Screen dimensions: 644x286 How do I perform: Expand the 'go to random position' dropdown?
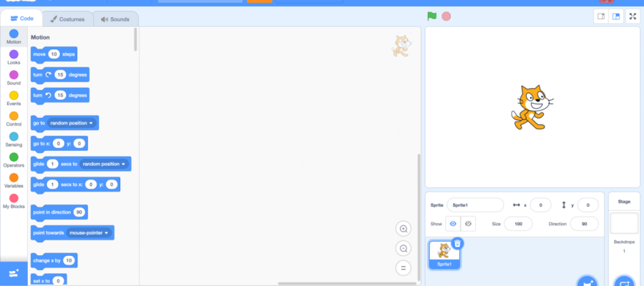[x=91, y=123]
